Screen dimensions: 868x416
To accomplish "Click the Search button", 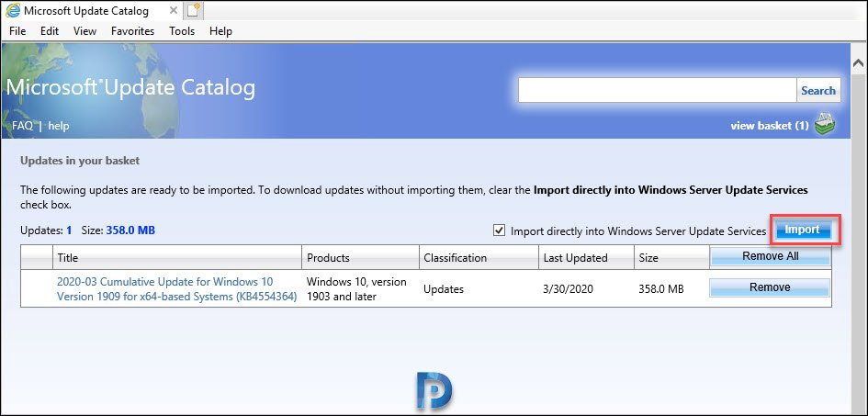I will 818,90.
